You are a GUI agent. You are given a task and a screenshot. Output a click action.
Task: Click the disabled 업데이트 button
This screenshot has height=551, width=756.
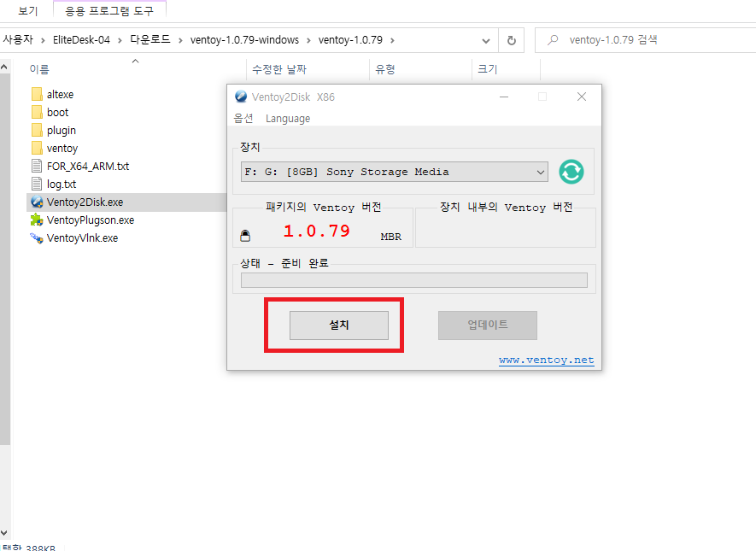pyautogui.click(x=488, y=325)
